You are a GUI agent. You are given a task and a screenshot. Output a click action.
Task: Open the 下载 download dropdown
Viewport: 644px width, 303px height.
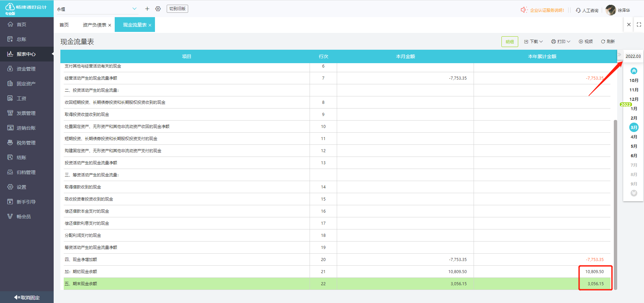[x=533, y=42]
